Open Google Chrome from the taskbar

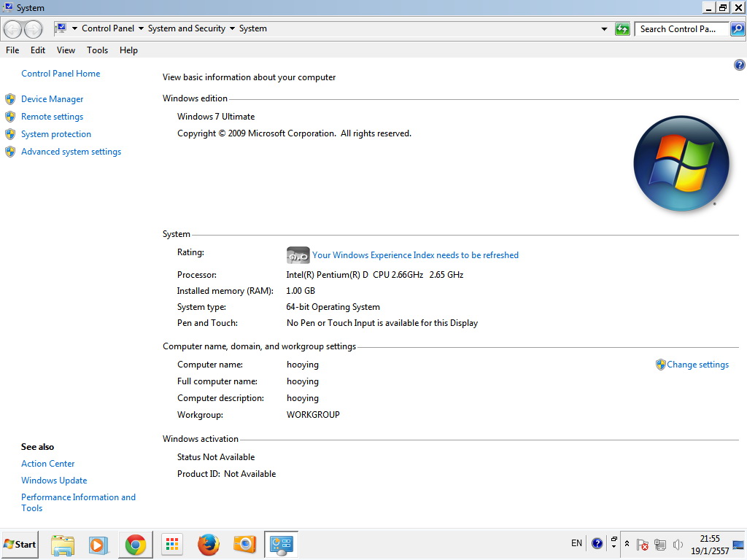pyautogui.click(x=136, y=545)
